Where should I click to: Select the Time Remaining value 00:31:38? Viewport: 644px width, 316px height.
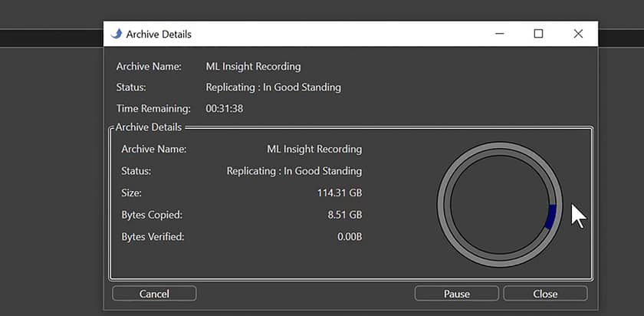click(x=224, y=109)
